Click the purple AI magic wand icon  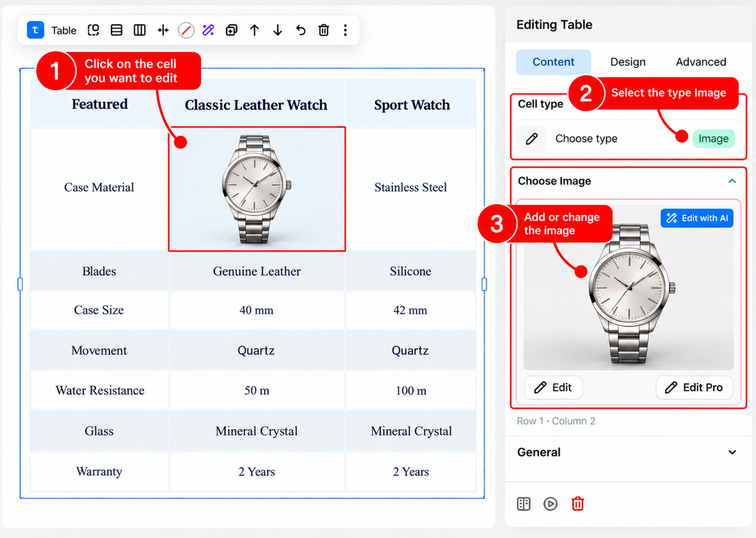208,30
